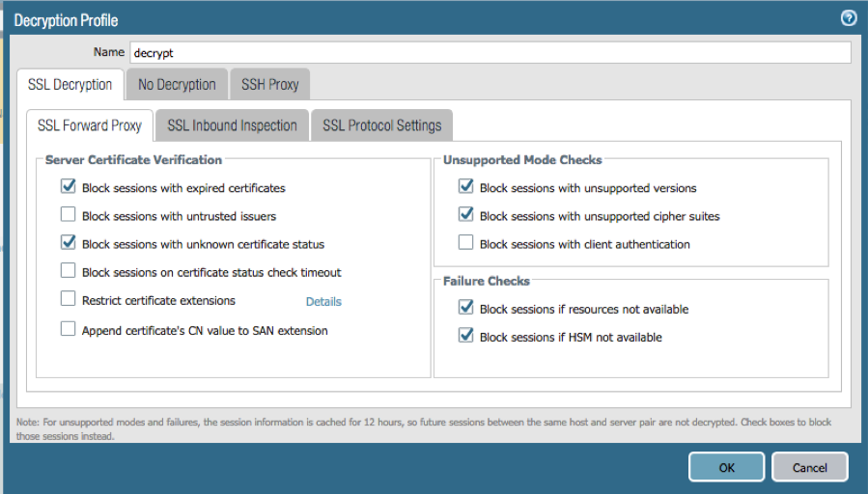Screen dimensions: 868x494
Task: Uncheck Block sessions with expired certificates
Action: click(68, 187)
